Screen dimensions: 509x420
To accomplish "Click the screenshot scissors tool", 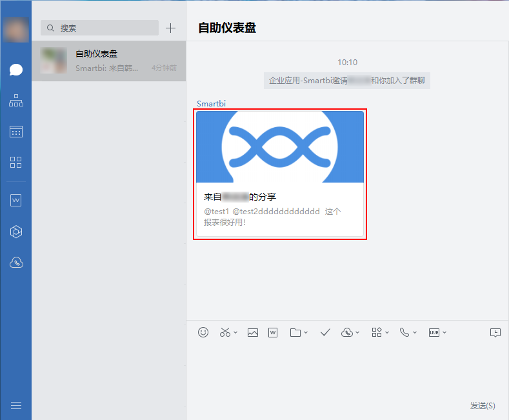I will (x=225, y=332).
